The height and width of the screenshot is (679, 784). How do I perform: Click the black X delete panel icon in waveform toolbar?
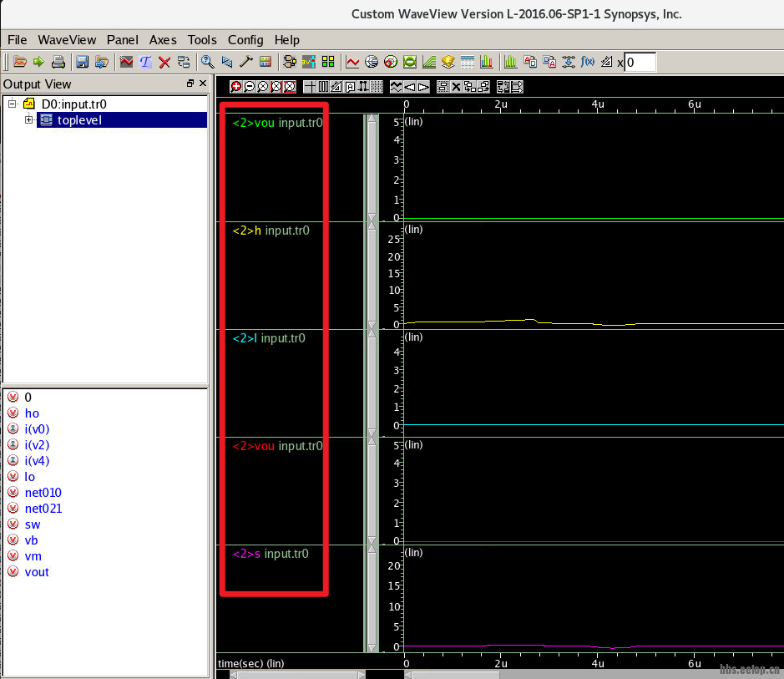(456, 87)
